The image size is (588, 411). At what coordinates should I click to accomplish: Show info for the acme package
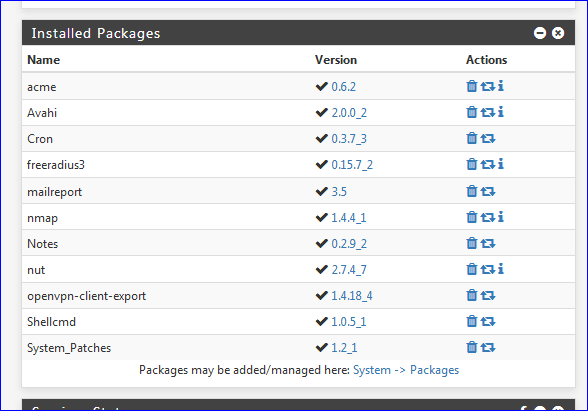[x=501, y=86]
